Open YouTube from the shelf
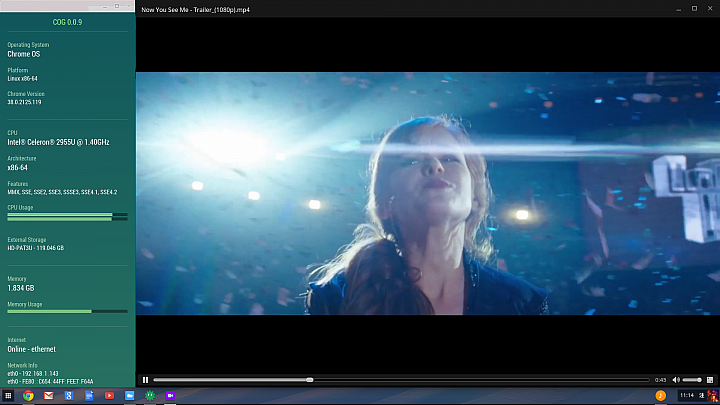720x405 pixels. coord(109,395)
